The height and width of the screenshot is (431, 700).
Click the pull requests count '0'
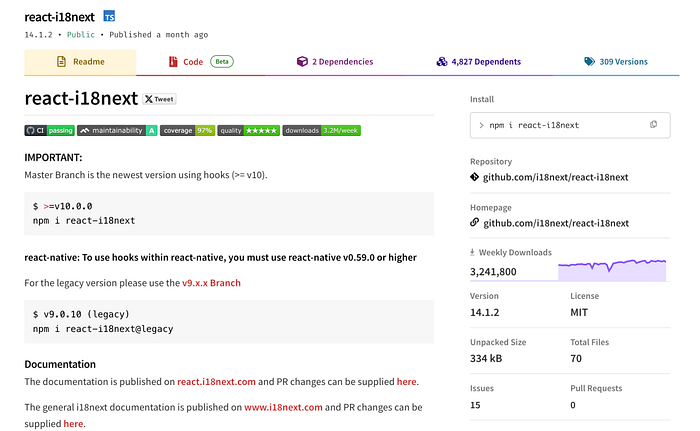[573, 405]
